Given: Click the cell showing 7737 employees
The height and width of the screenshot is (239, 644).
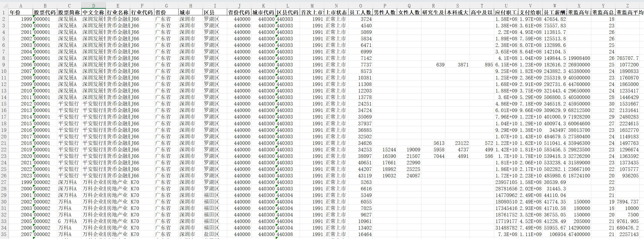Looking at the screenshot, I should 361,65.
